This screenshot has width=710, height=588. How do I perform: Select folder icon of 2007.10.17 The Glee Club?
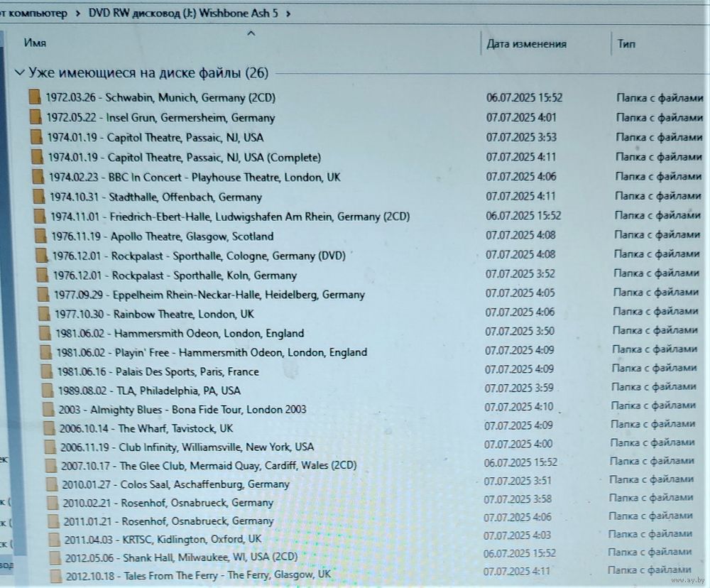51,466
